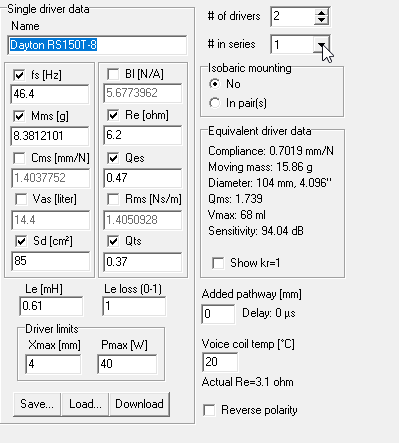Click the Qts field showing 0.37
This screenshot has height=443, width=399.
[x=143, y=262]
